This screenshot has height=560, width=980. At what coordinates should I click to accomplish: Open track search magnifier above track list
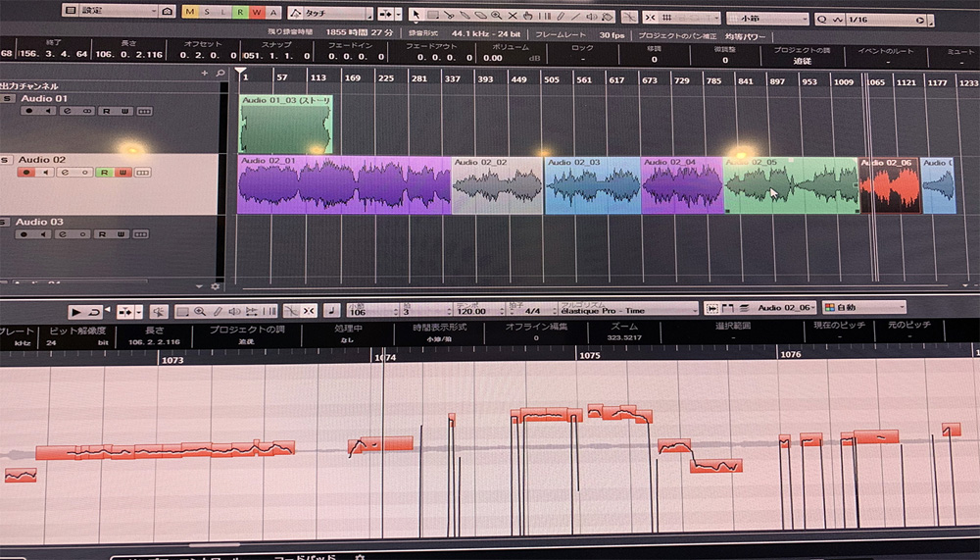(219, 73)
